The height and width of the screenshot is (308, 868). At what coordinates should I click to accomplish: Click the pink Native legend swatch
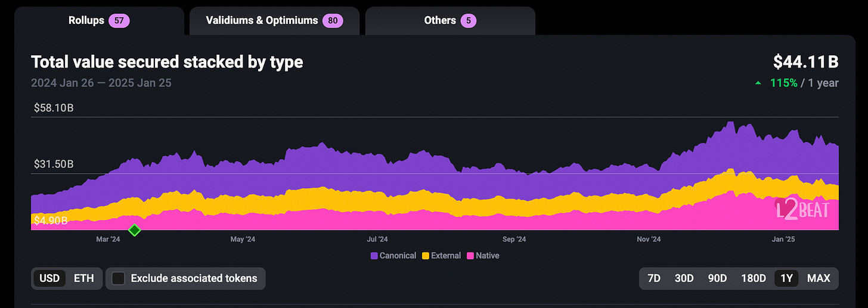coord(470,256)
